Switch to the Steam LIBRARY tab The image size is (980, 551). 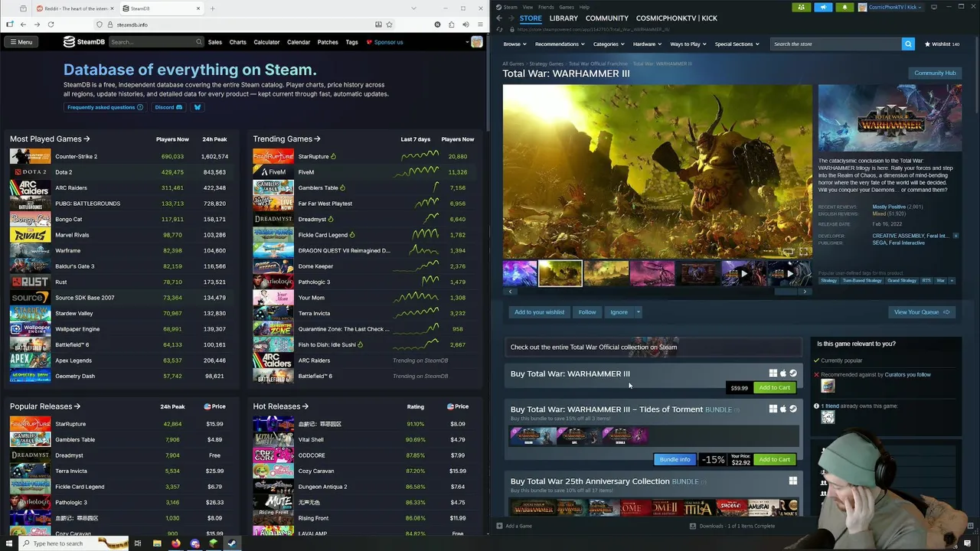563,18
